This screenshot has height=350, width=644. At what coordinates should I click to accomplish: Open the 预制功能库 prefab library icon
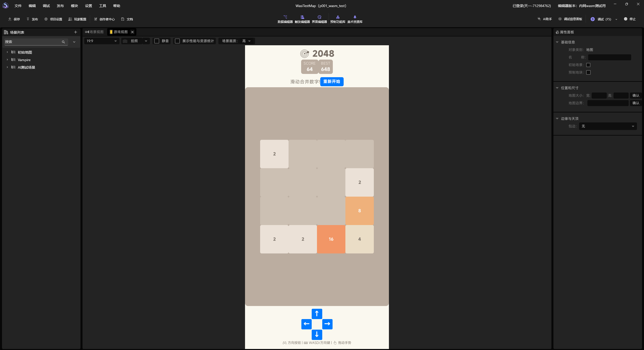338,17
